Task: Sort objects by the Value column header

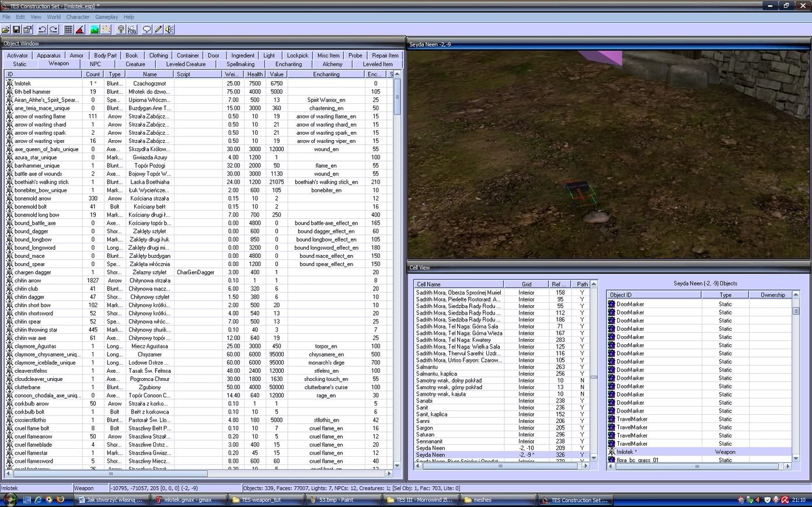Action: click(277, 74)
